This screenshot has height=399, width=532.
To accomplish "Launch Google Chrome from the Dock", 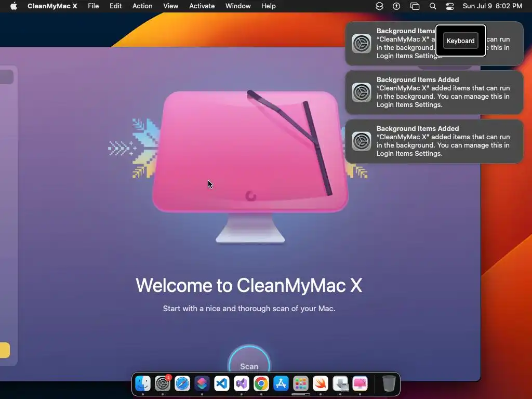I will pyautogui.click(x=261, y=384).
